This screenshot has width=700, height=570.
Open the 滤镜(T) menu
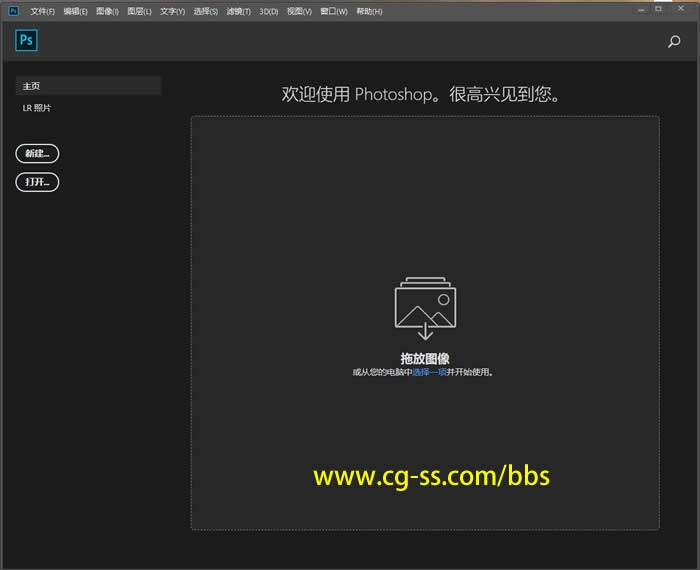pyautogui.click(x=238, y=11)
